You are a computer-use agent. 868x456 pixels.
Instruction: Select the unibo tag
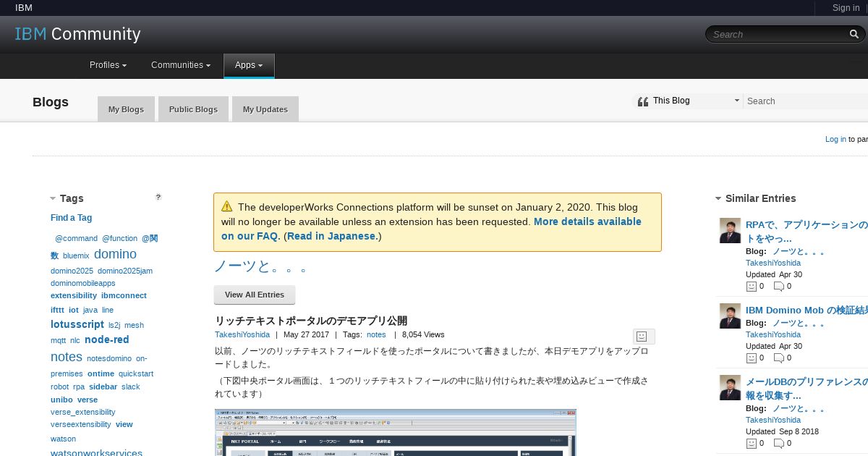pos(61,400)
